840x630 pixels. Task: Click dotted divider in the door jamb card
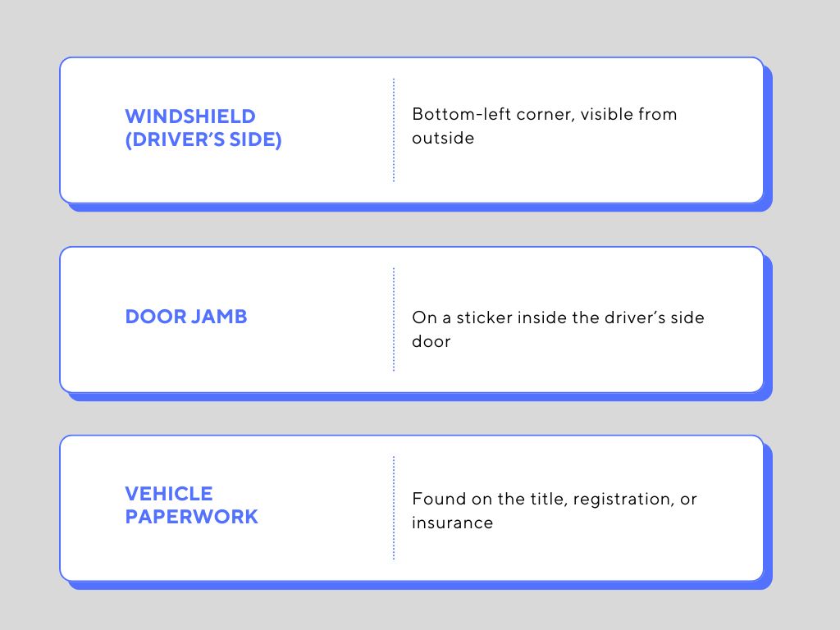pyautogui.click(x=394, y=319)
